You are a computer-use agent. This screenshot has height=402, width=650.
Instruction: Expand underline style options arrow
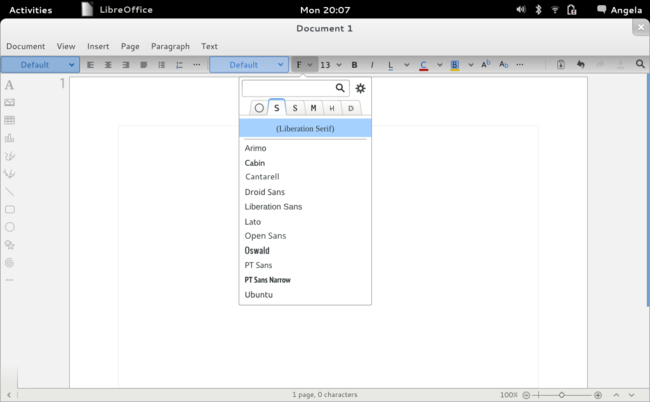[407, 65]
